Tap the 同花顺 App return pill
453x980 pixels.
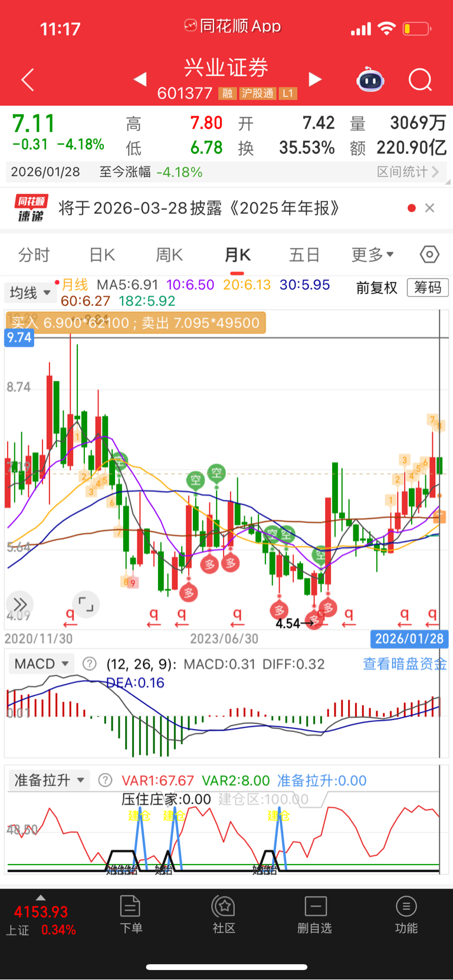(x=232, y=26)
